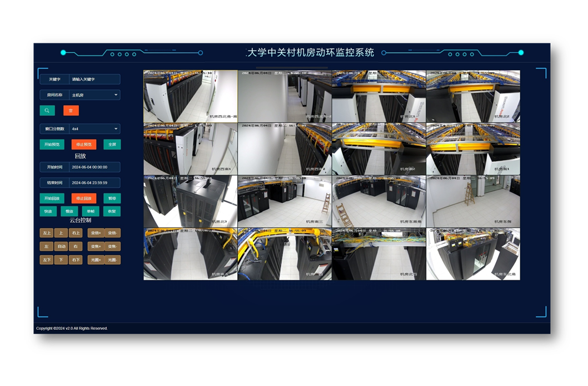Expand the 窗口分割数 dropdown set to 4x4
Image resolution: width=588 pixels, height=386 pixels.
tap(94, 128)
